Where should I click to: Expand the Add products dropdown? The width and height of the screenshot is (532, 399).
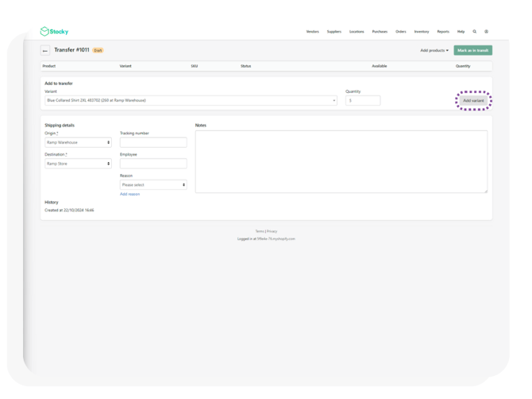434,50
